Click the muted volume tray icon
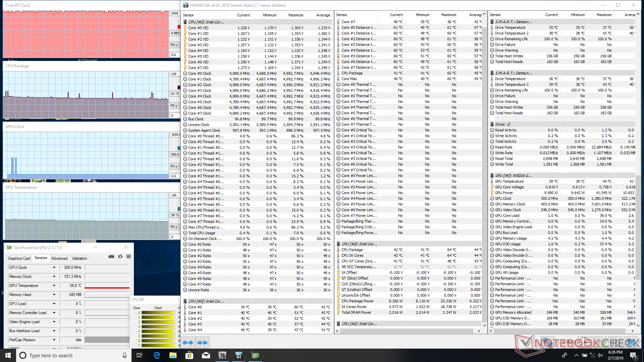 (x=600, y=355)
